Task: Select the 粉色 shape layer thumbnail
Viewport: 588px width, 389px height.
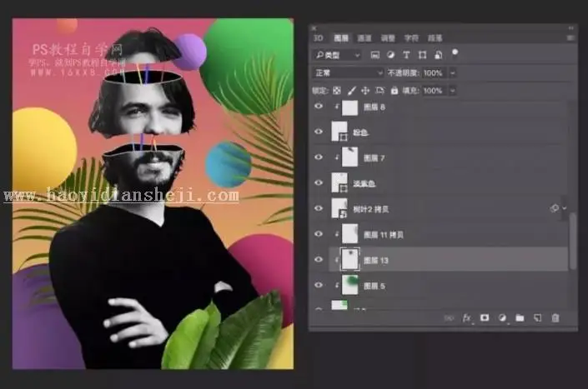Action: (x=339, y=132)
